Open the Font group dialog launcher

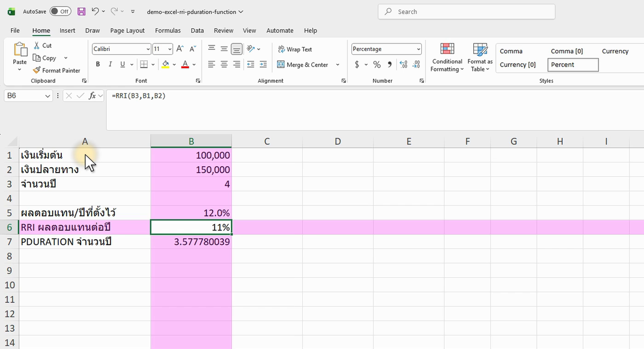(x=198, y=80)
